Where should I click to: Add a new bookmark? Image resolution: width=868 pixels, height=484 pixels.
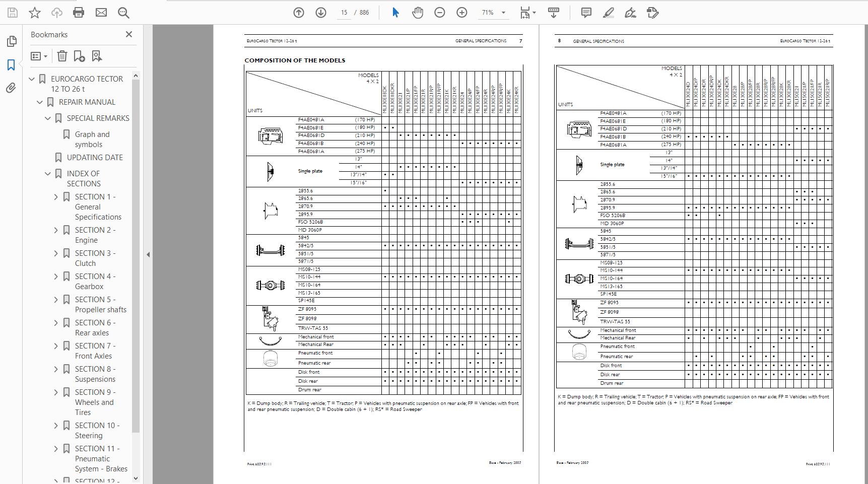79,56
